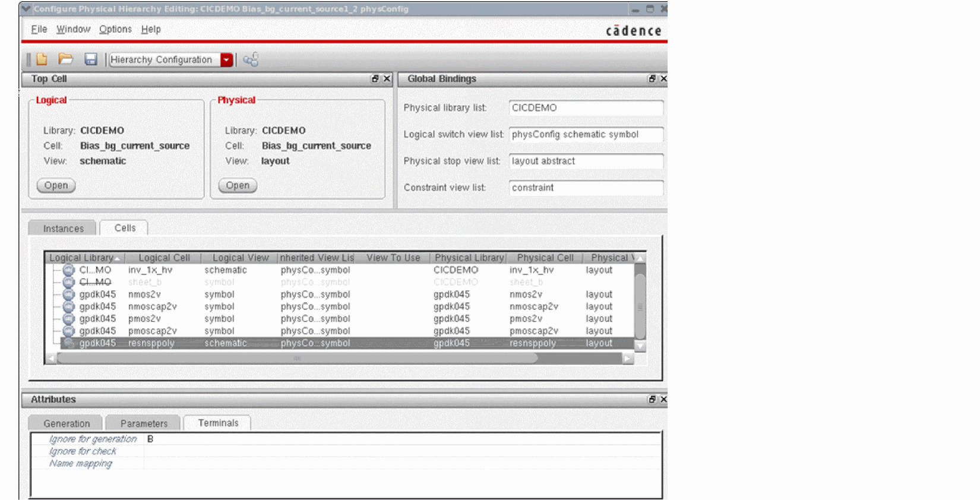This screenshot has width=980, height=500.
Task: Undock the Top Cell panel
Action: [375, 79]
